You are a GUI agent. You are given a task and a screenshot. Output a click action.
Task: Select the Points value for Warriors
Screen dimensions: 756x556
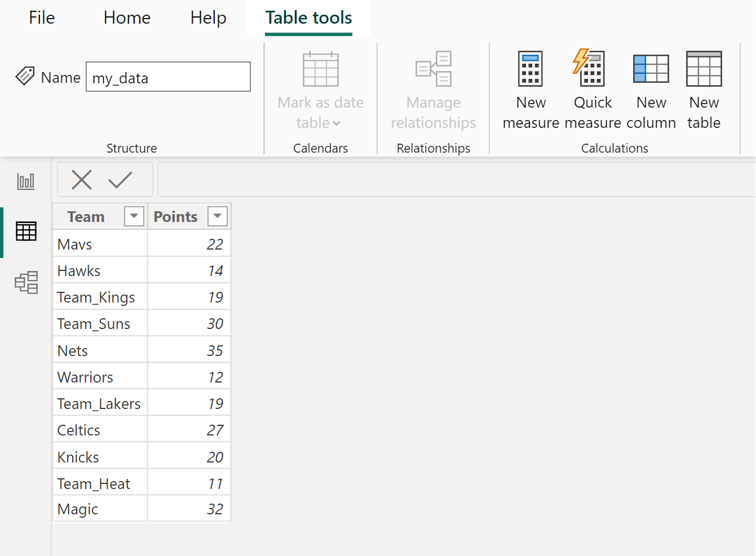(215, 376)
